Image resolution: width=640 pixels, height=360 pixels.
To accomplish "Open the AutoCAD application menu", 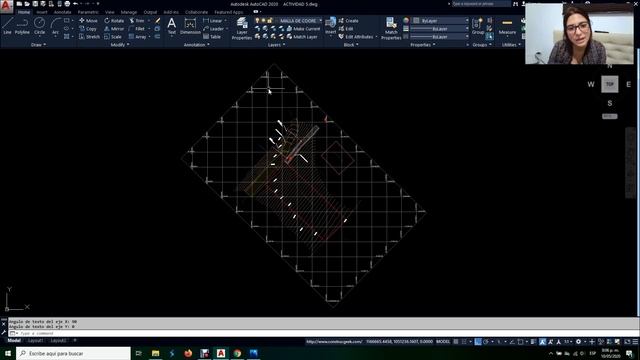I will (x=6, y=6).
